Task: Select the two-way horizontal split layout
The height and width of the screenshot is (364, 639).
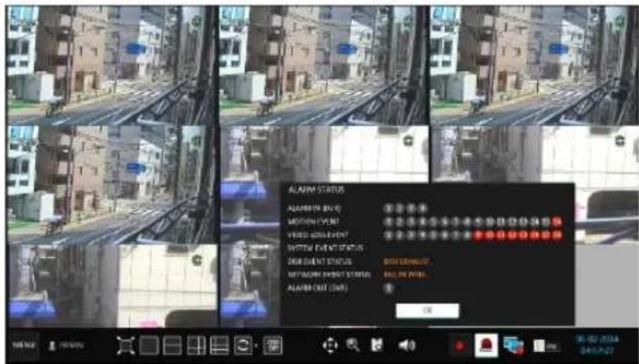Action: (172, 346)
